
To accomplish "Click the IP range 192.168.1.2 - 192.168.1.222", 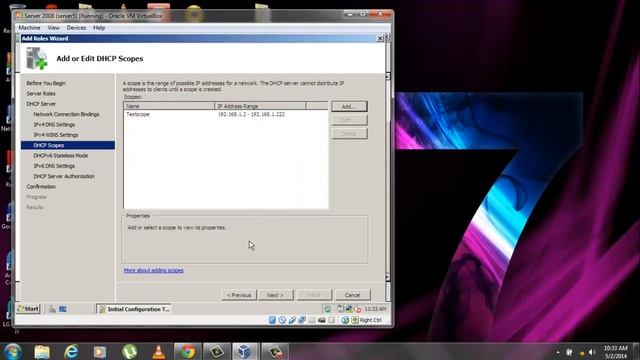I will tap(251, 114).
